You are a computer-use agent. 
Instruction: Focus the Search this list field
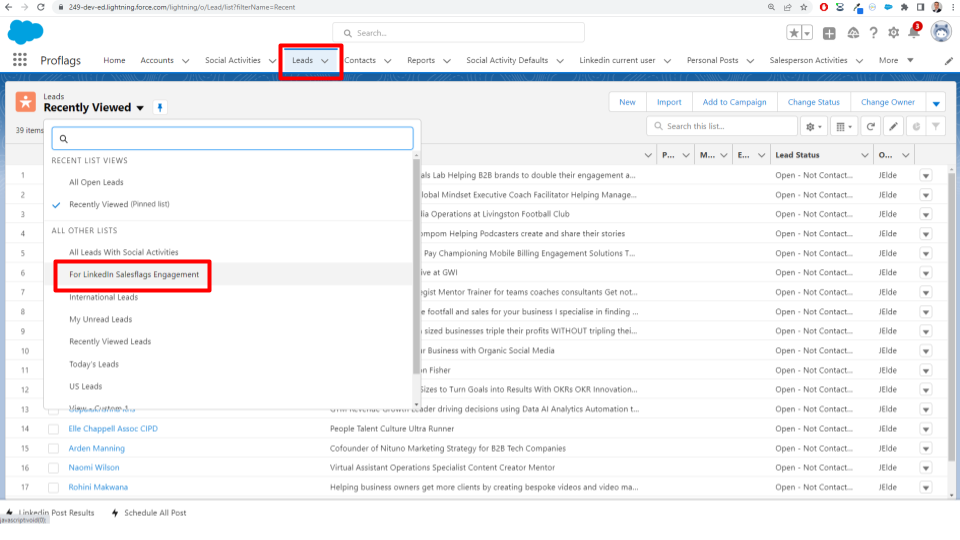721,126
